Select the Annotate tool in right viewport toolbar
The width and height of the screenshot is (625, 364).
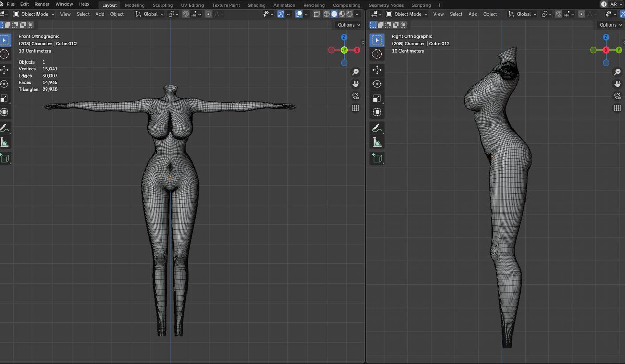pos(377,128)
